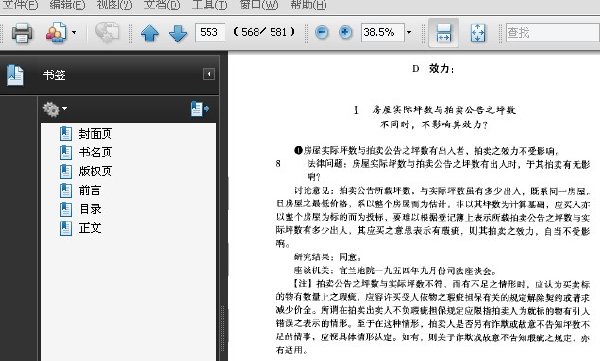The height and width of the screenshot is (361, 600).
Task: Click the bookmark icon beside 封面页
Action: 66,134
